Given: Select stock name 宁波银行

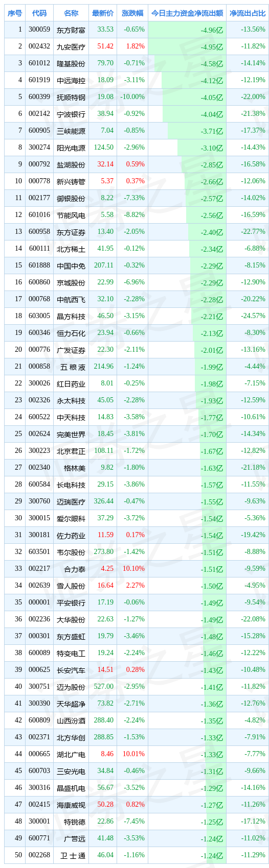Looking at the screenshot, I should pos(71,114).
